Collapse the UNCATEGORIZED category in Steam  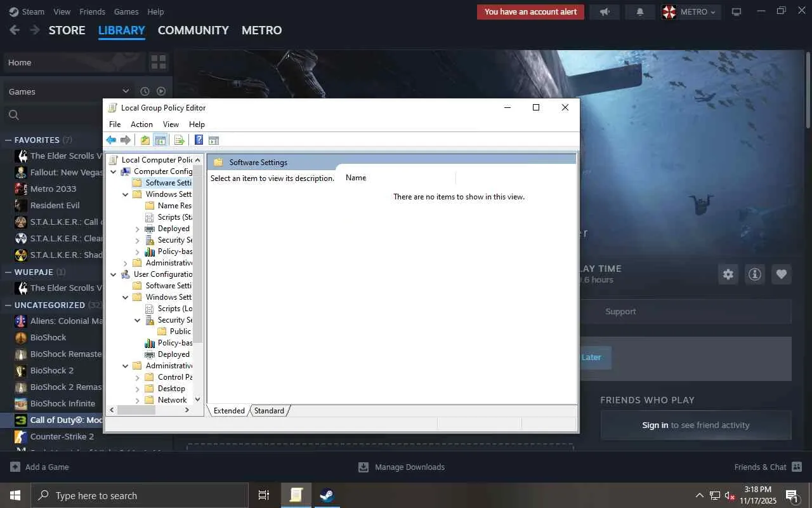click(x=8, y=305)
